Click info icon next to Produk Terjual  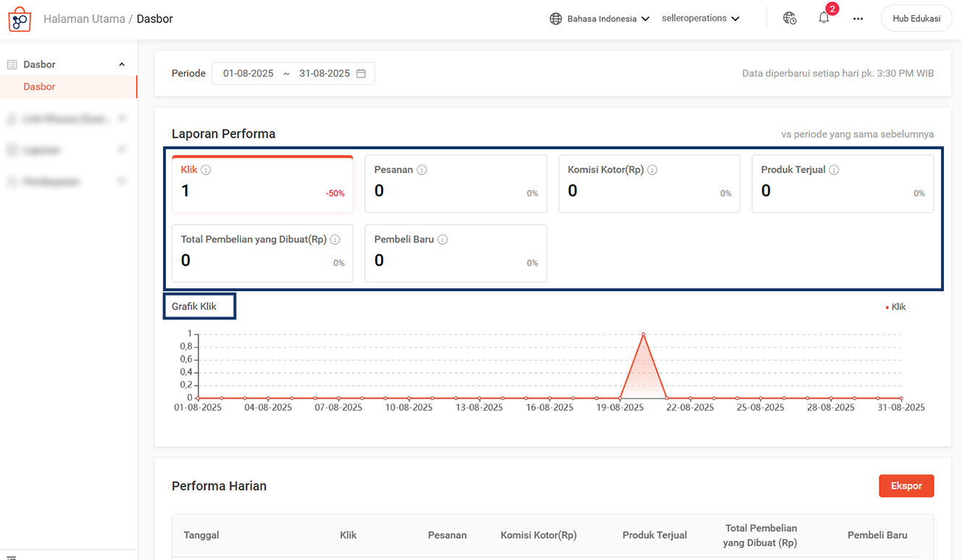(x=834, y=170)
